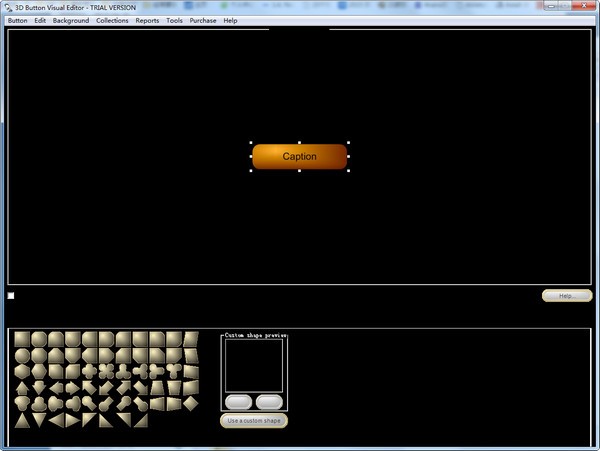
Task: Open the Reports menu
Action: 147,20
